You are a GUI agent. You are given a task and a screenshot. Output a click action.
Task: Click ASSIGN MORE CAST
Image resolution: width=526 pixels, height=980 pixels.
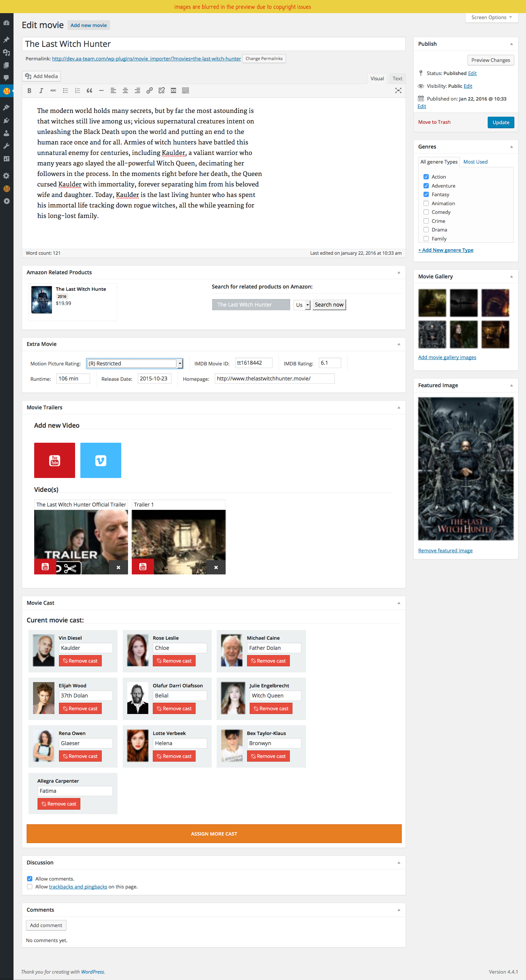(x=214, y=834)
